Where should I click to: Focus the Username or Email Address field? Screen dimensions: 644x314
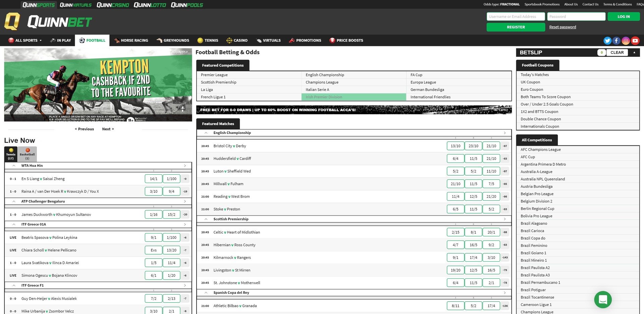coord(516,16)
